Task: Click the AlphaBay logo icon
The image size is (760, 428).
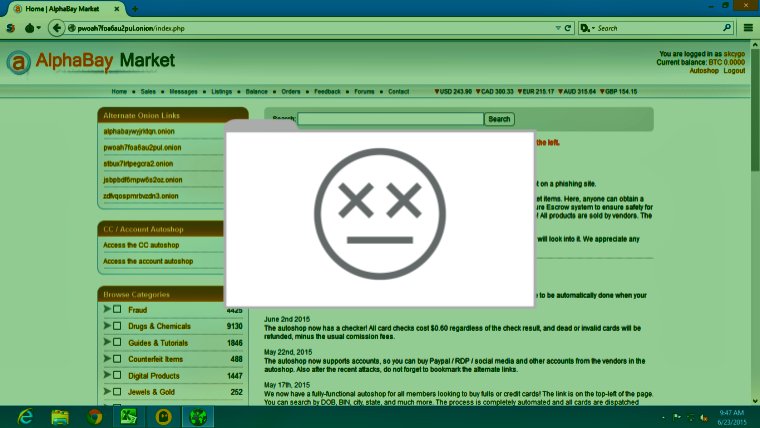Action: click(18, 62)
